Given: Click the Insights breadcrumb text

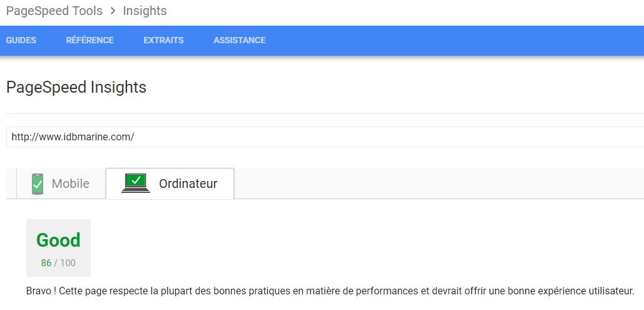Looking at the screenshot, I should click(145, 11).
